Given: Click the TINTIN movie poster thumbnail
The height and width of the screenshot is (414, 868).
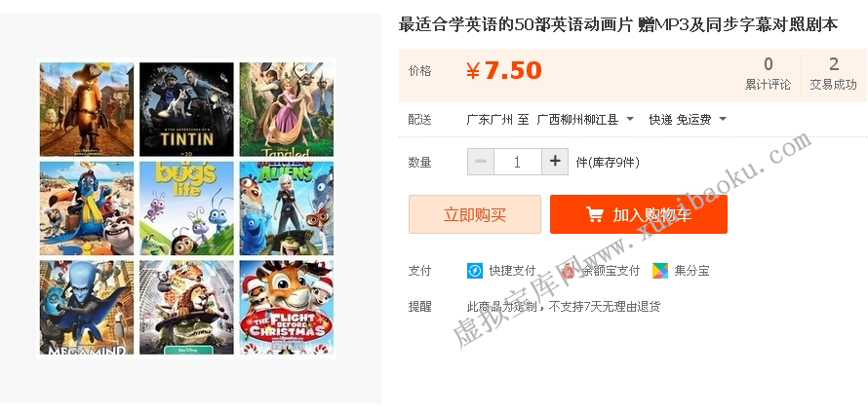Looking at the screenshot, I should tap(186, 109).
